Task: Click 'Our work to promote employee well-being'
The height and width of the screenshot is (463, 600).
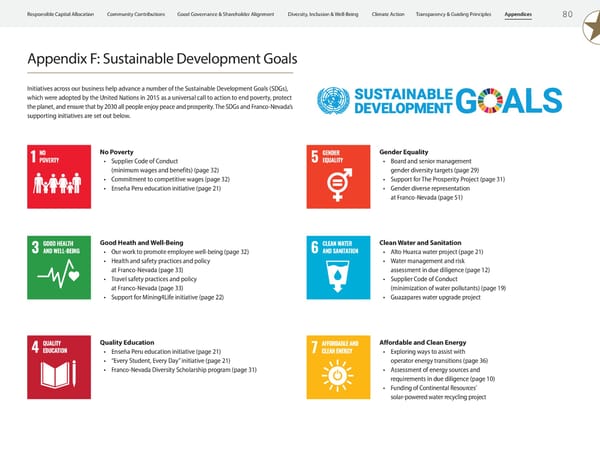Action: (180, 252)
